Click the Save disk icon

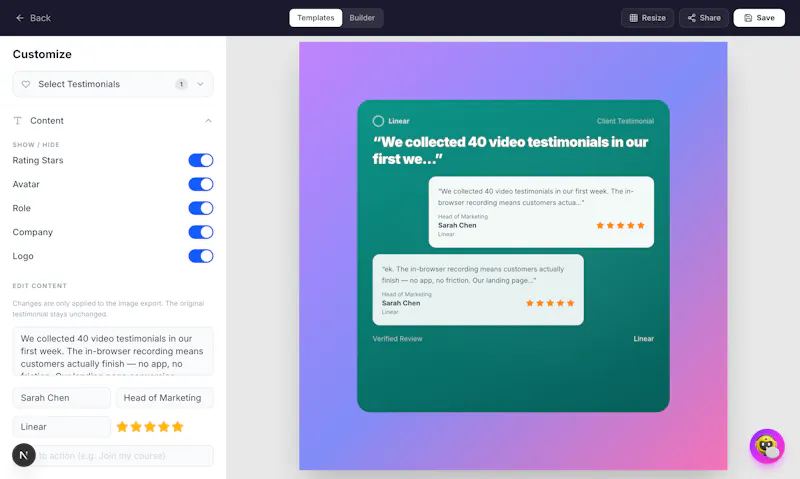coord(748,18)
